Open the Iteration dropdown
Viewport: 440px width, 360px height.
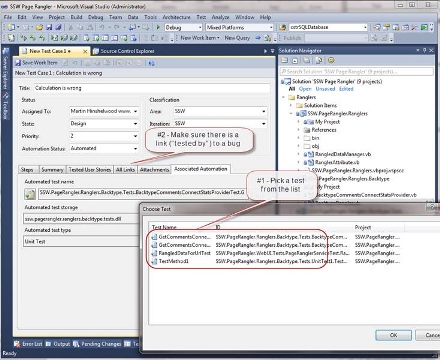pos(264,124)
